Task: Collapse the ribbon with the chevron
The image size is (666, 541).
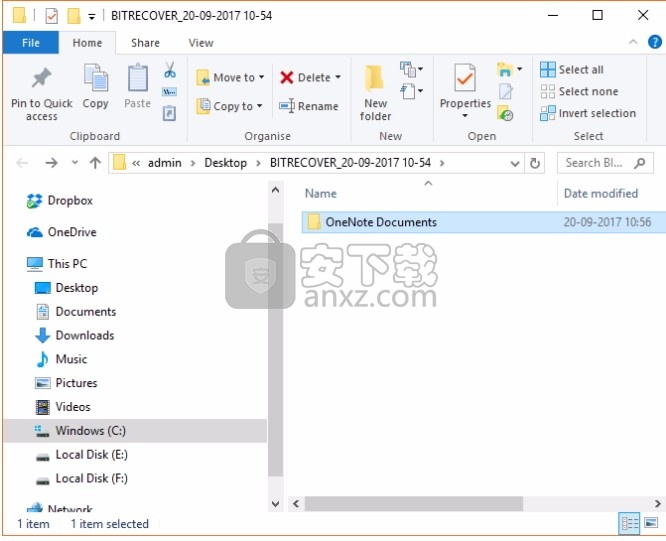Action: click(633, 42)
